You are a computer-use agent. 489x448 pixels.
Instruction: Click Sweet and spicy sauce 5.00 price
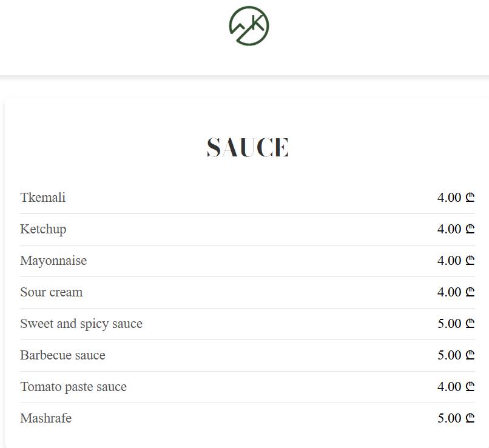coord(456,323)
